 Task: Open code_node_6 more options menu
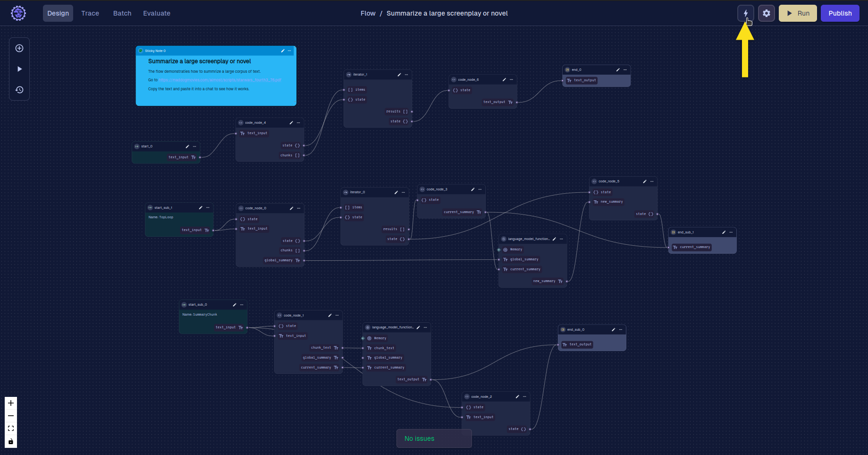point(511,80)
